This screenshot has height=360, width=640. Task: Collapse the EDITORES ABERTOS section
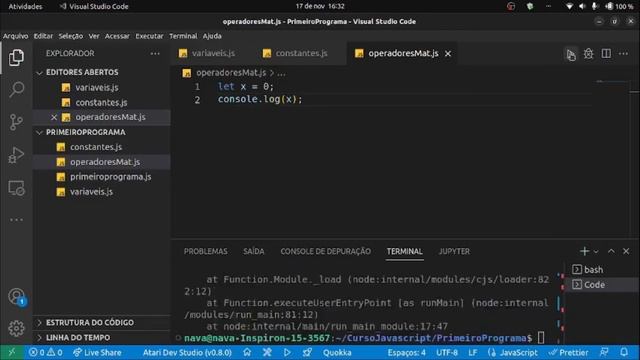[101, 72]
